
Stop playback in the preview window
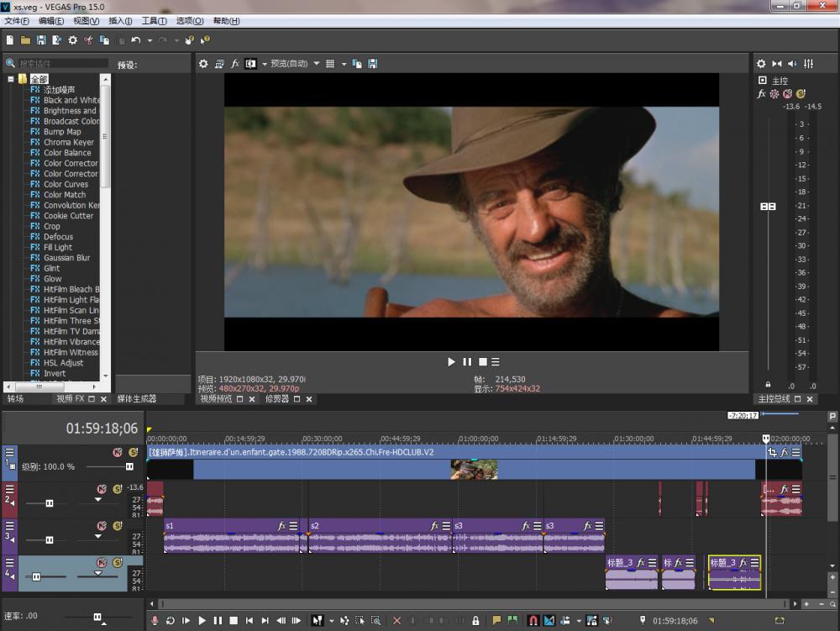[483, 362]
